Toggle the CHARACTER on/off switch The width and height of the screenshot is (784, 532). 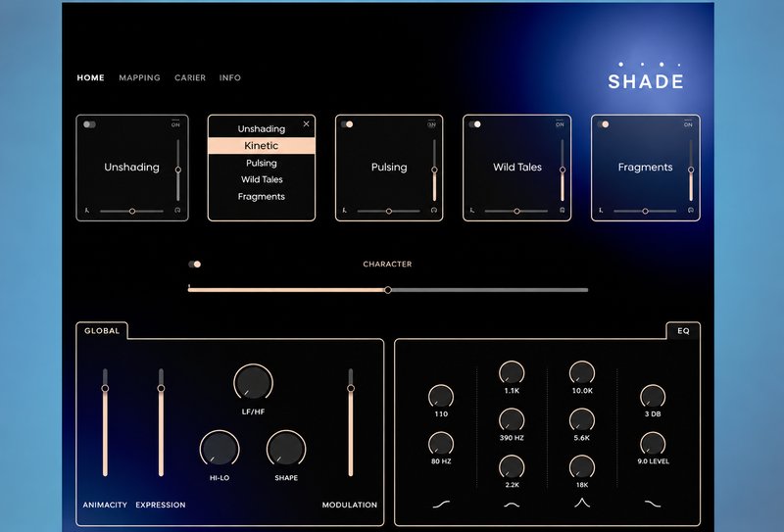[x=194, y=264]
